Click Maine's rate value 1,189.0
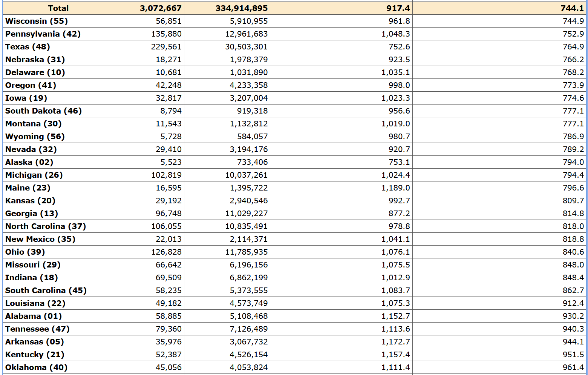Image resolution: width=588 pixels, height=375 pixels. (395, 188)
